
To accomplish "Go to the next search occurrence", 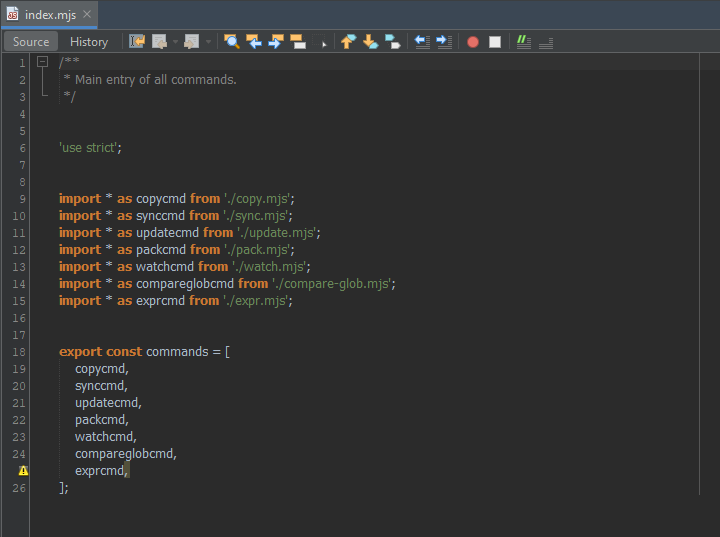I will 276,42.
